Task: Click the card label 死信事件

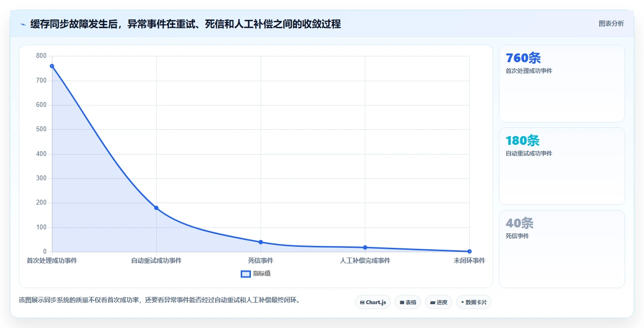Action: pos(517,236)
